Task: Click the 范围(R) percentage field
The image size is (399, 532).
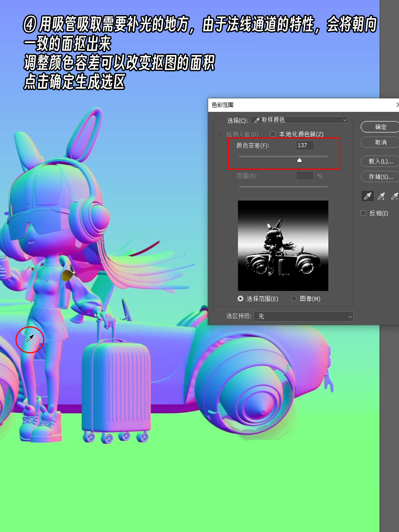Action: point(305,176)
